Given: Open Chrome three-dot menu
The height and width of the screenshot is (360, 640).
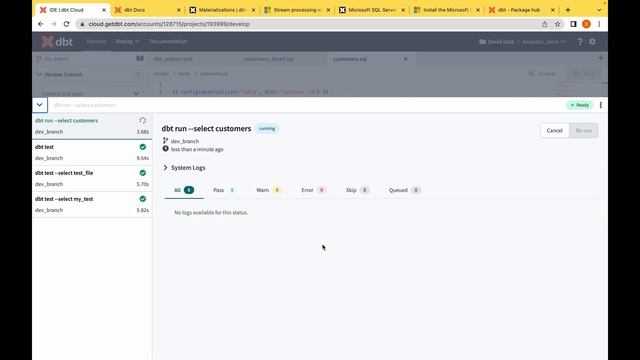Looking at the screenshot, I should 599,24.
